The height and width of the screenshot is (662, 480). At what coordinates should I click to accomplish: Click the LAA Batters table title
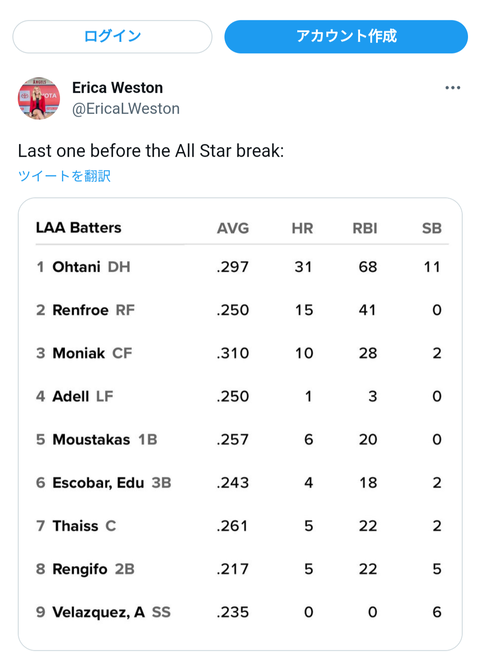click(x=79, y=228)
